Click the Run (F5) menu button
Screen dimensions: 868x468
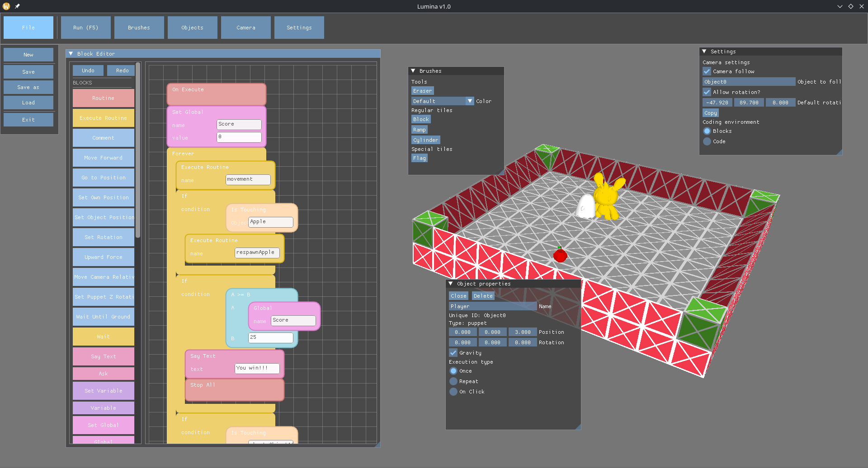click(86, 28)
